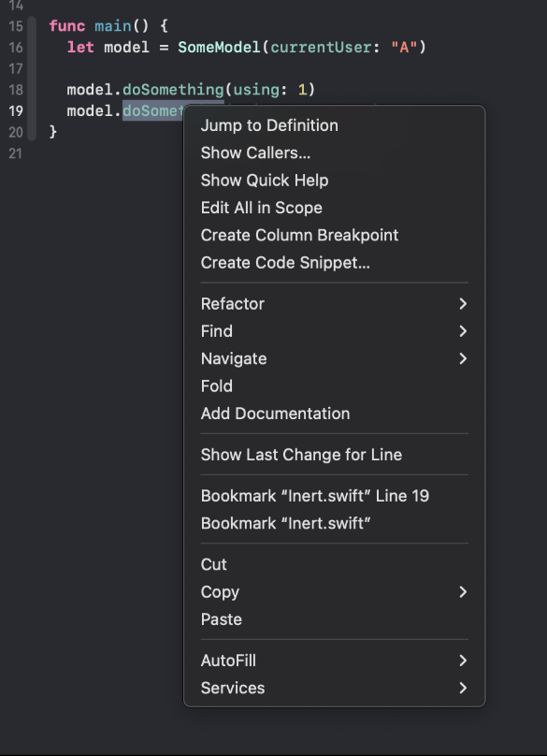Open the Navigate submenu

pos(334,358)
